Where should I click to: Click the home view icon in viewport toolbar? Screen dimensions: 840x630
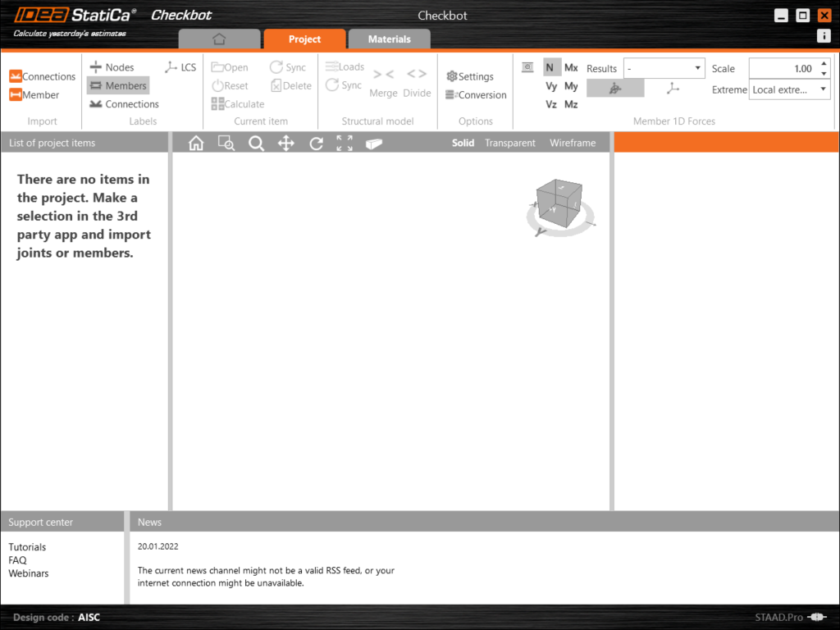pos(196,144)
